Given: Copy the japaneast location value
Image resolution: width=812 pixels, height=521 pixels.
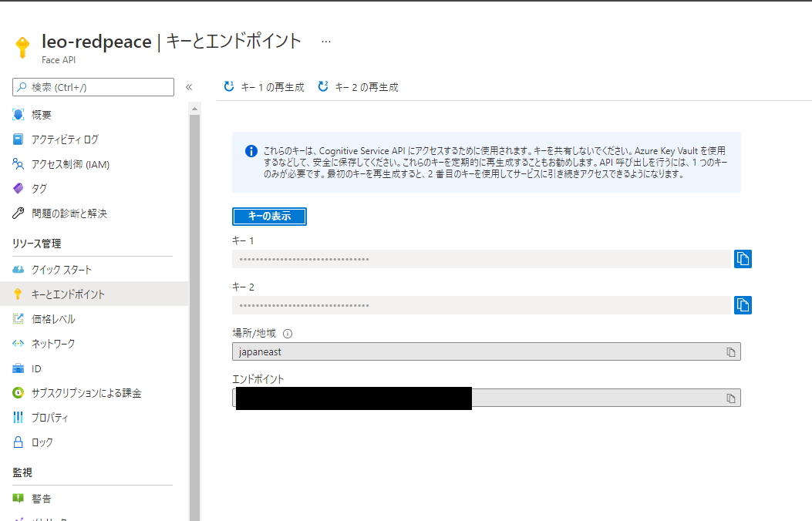Looking at the screenshot, I should (731, 351).
